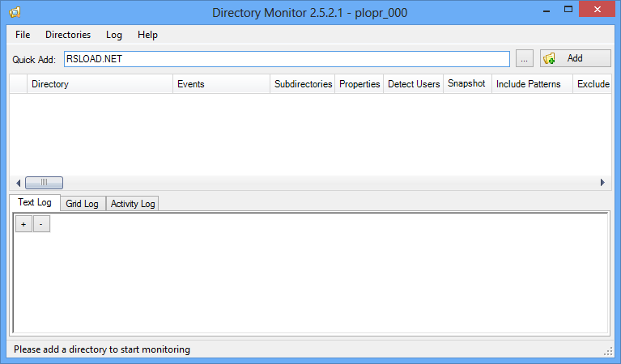Viewport: 621px width, 364px height.
Task: Click the Include Patterns column header
Action: (x=532, y=84)
